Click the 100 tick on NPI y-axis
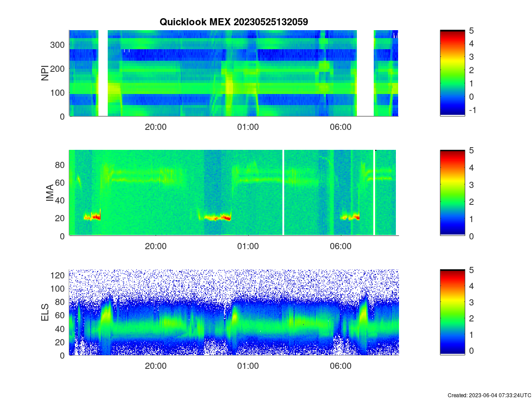532x399 pixels. click(x=58, y=93)
